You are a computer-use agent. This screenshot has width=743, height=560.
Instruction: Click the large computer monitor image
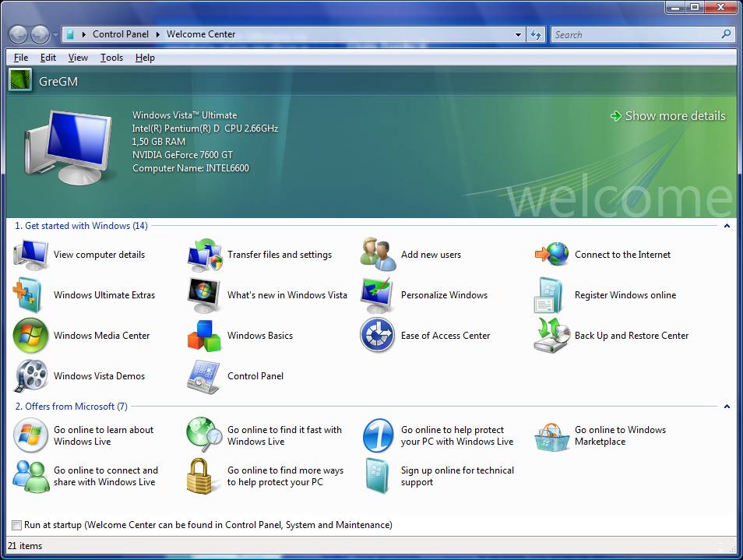click(69, 146)
